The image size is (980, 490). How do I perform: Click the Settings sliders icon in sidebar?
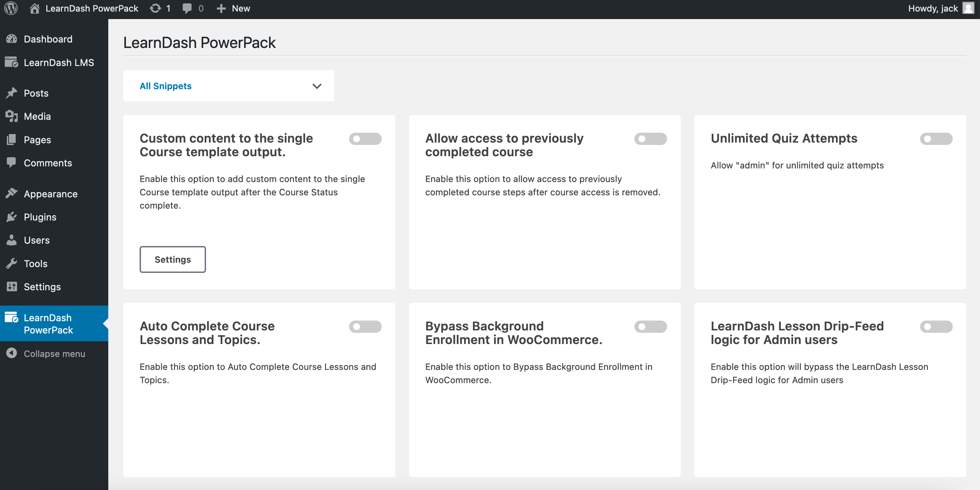[12, 286]
